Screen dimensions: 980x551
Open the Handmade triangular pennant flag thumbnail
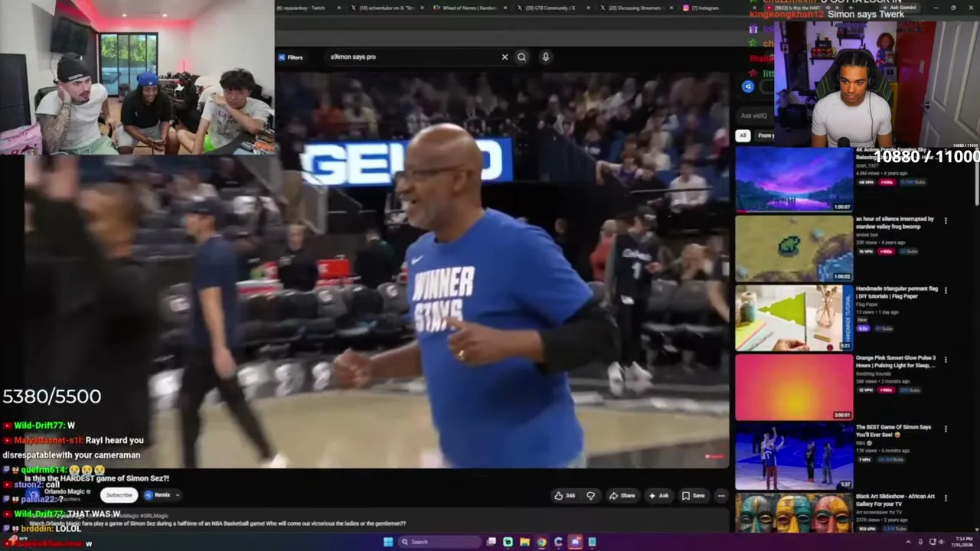click(x=794, y=318)
